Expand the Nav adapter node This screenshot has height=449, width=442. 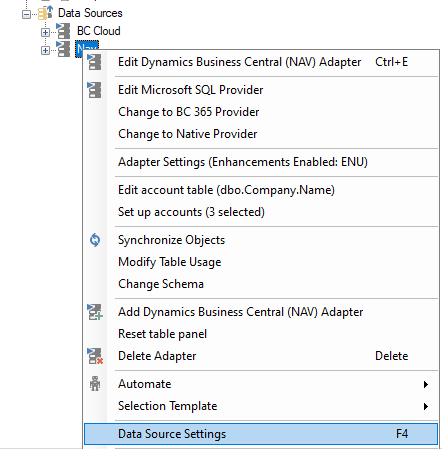point(45,50)
